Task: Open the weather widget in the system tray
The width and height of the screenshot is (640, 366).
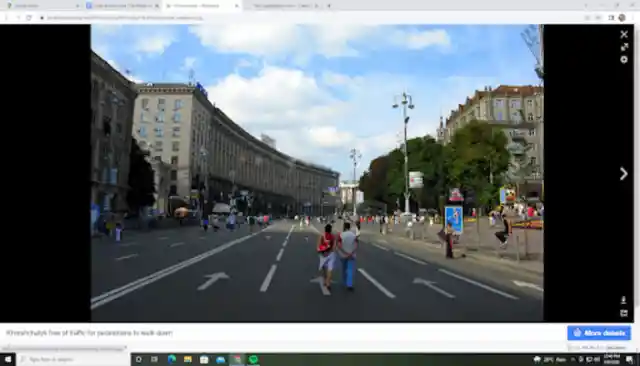Action: pyautogui.click(x=550, y=359)
